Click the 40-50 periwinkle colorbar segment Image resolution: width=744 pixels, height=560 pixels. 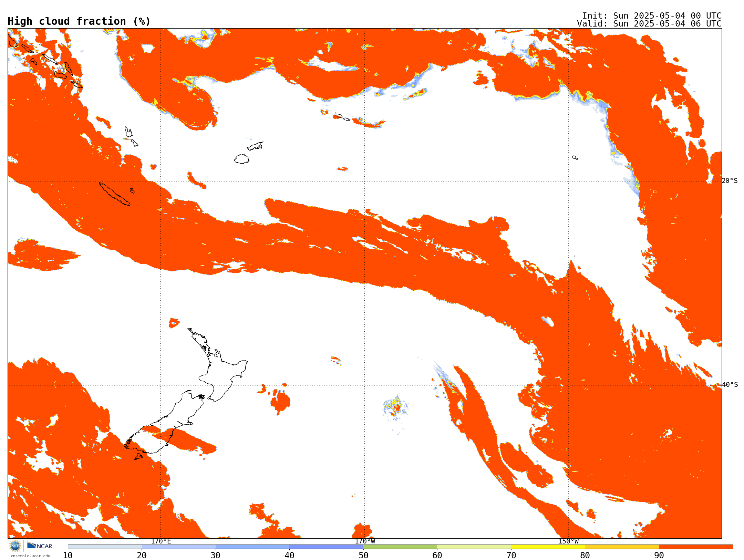click(x=326, y=547)
